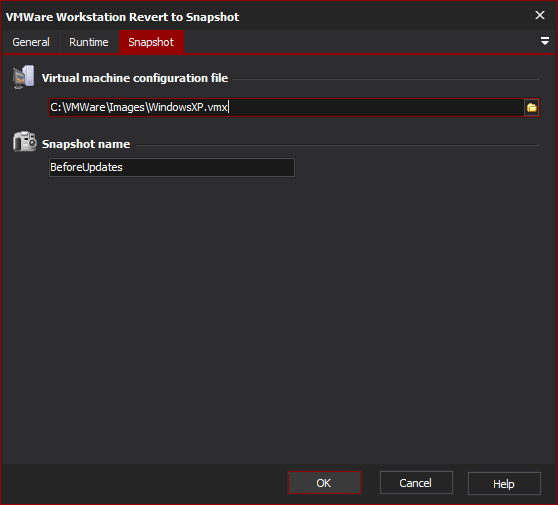Image resolution: width=558 pixels, height=505 pixels.
Task: Expand the tab options arrow at top right
Action: coord(545,41)
